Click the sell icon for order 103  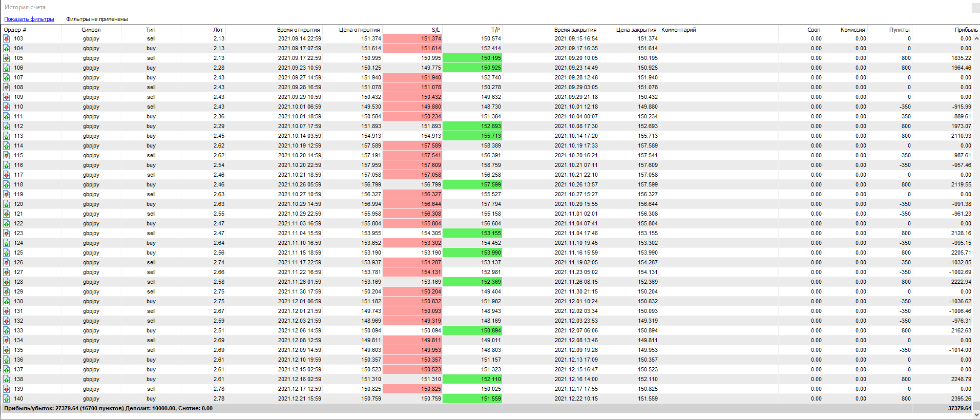[x=7, y=39]
